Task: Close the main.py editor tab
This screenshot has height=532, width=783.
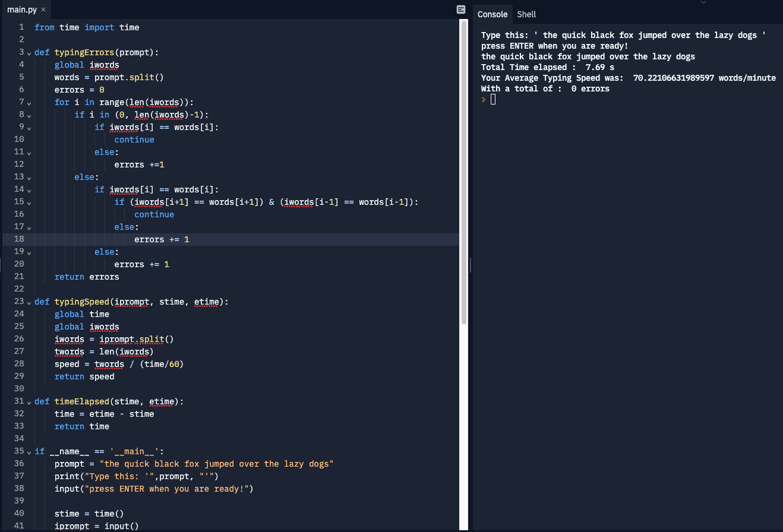Action: tap(43, 9)
